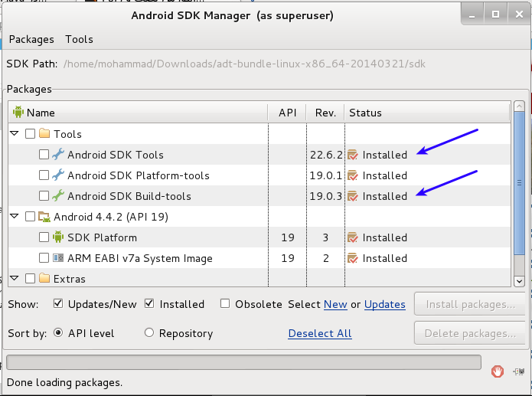Collapse the Android 4.4.2 (API 19) group

(15, 217)
